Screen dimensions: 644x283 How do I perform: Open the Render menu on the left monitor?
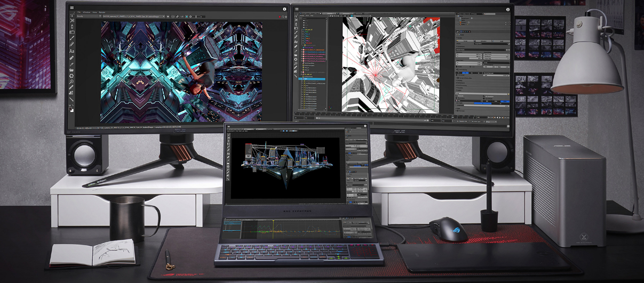102,12
